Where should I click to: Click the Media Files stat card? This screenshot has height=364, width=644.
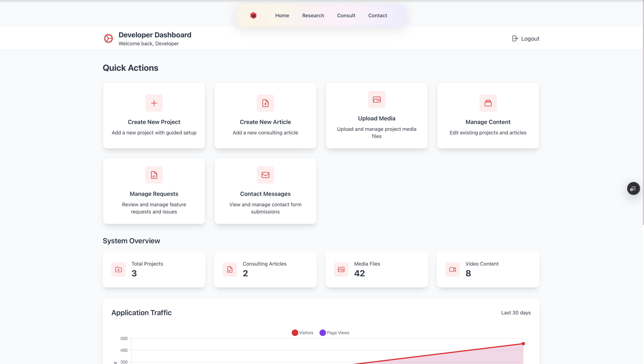tap(376, 269)
